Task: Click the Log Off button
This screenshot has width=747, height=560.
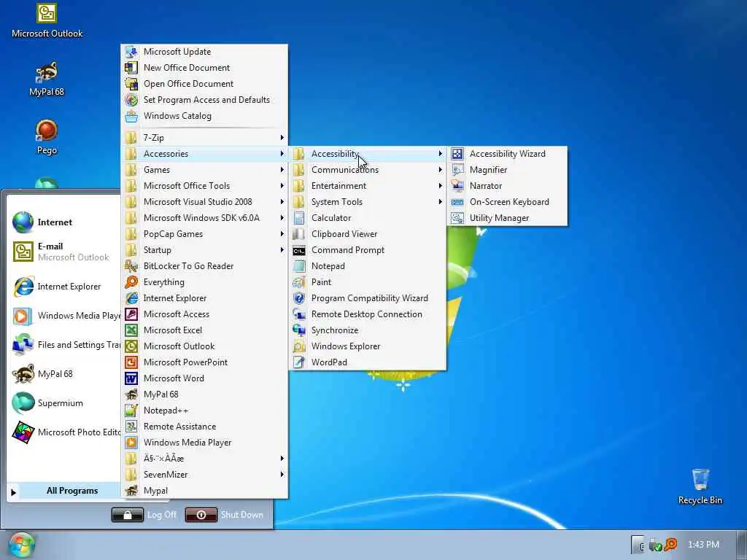Action: 144,515
